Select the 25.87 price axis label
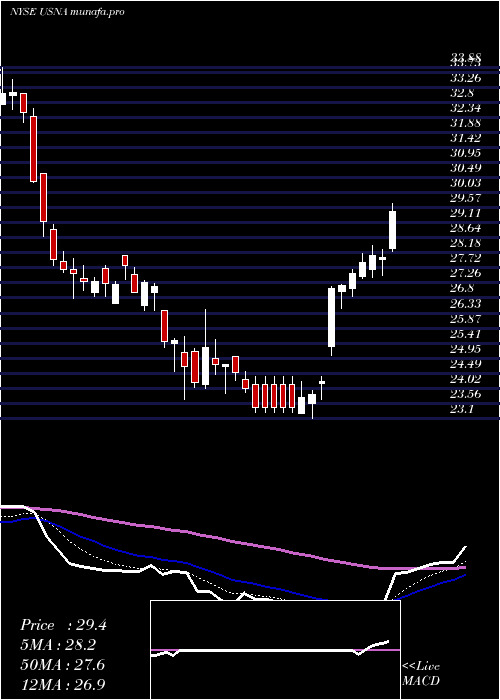Screen dimensions: 500x700 (466, 319)
